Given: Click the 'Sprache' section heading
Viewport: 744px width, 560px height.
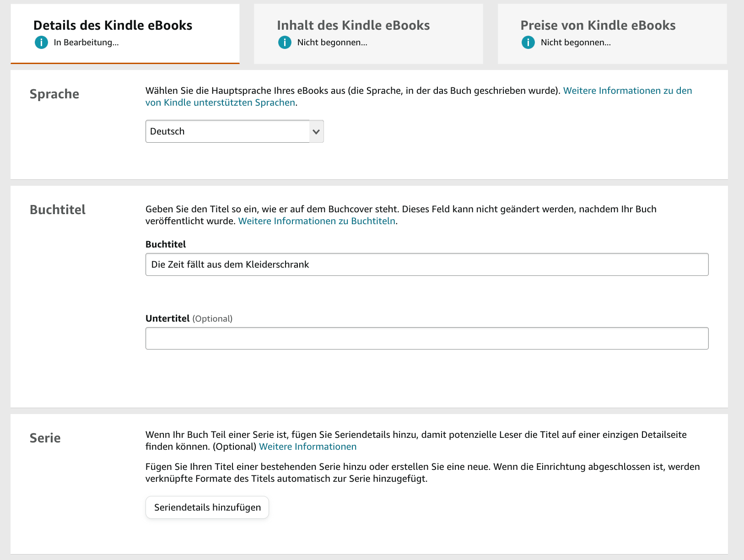Looking at the screenshot, I should pos(54,94).
